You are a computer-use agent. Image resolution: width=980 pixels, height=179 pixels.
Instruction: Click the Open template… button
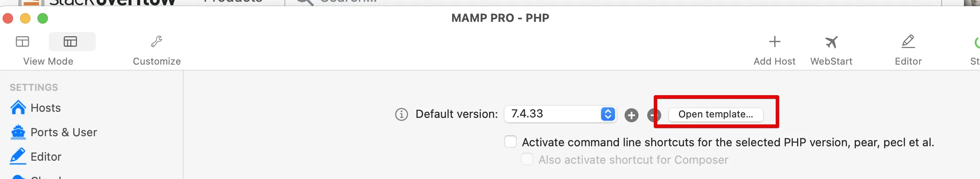click(x=716, y=114)
